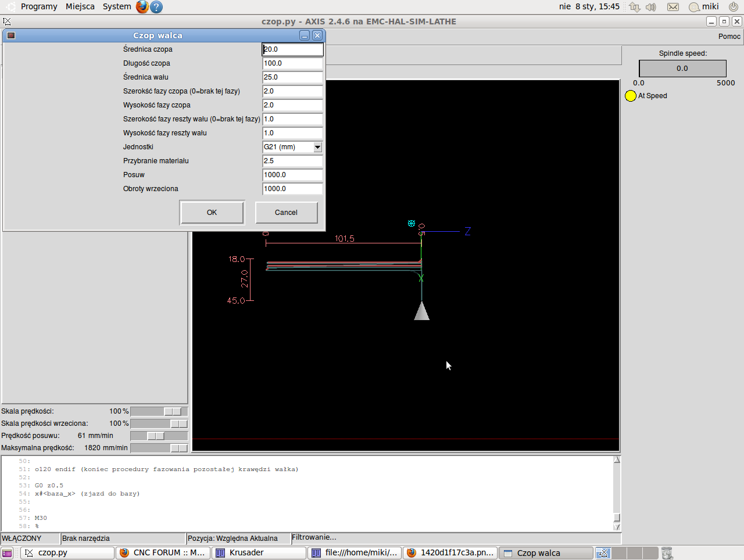Open the help icon in top panel
The image size is (744, 560).
pos(156,7)
